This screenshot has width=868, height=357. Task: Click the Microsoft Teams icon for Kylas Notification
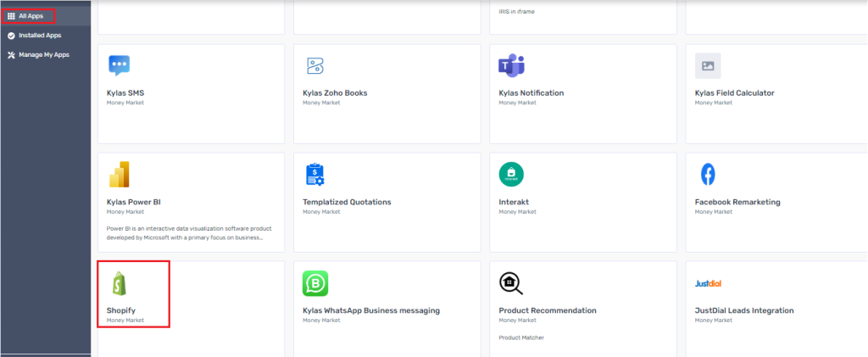[511, 66]
